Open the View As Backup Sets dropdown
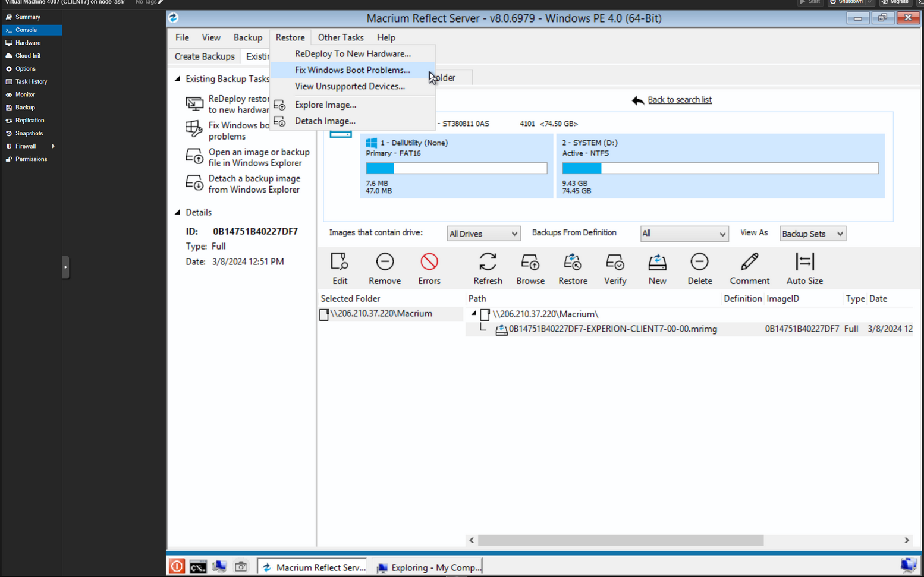924x577 pixels. click(812, 234)
